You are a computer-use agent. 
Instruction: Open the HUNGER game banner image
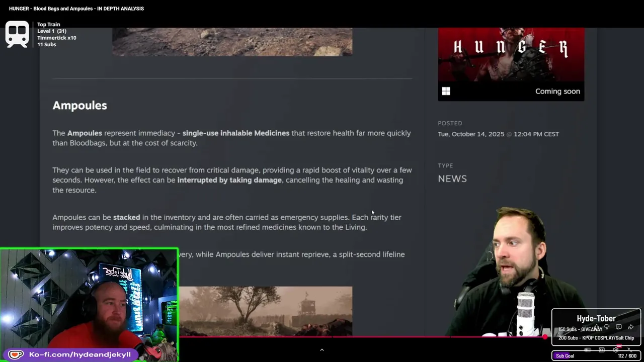[511, 54]
